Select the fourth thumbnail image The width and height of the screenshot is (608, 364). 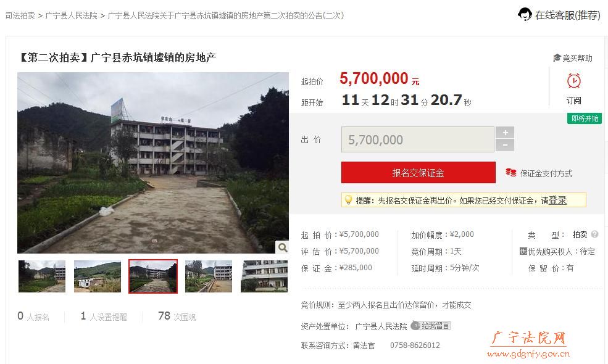click(209, 276)
